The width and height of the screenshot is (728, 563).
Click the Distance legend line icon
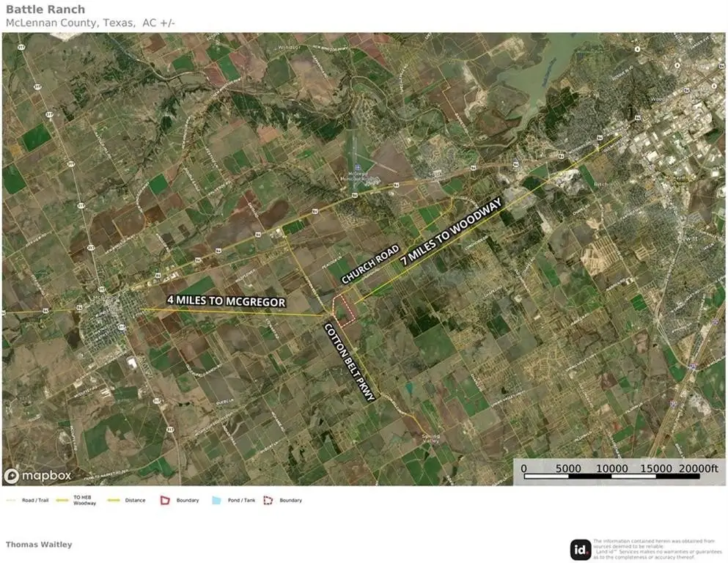[114, 500]
